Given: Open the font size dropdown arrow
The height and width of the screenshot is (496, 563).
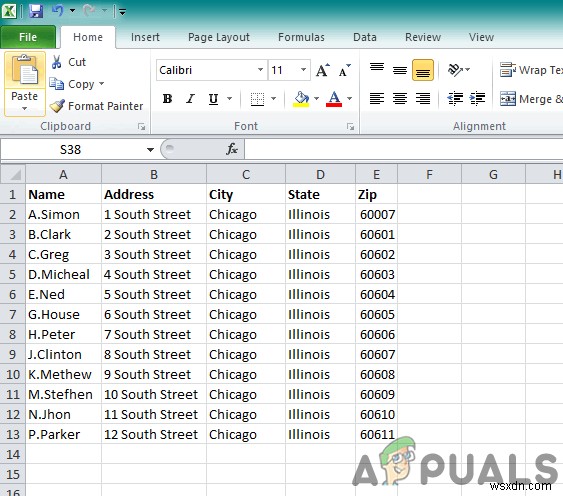Looking at the screenshot, I should 303,70.
